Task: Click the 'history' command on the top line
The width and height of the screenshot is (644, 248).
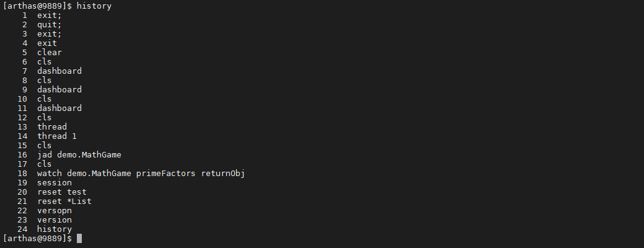Action: tap(94, 6)
